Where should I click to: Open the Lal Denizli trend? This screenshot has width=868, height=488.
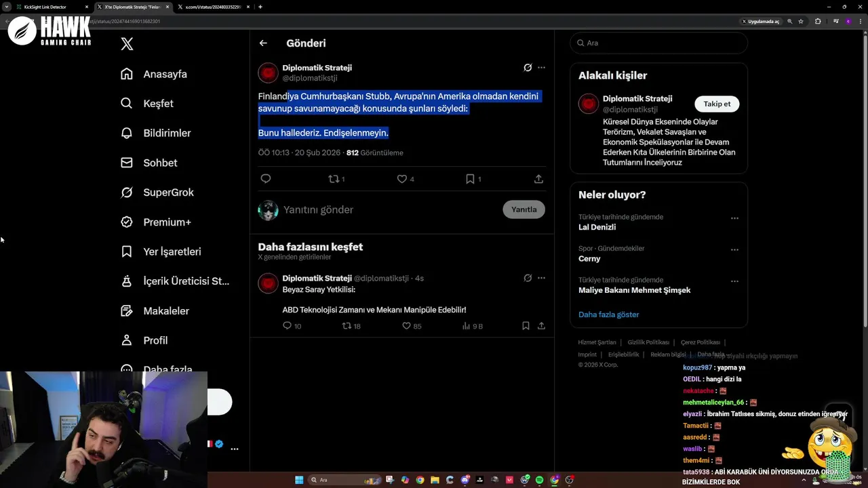coord(597,227)
